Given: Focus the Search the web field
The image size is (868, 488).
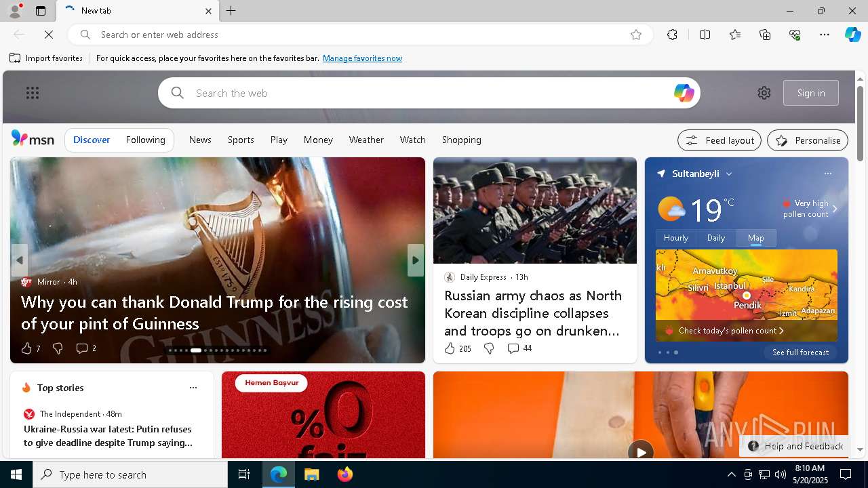Looking at the screenshot, I should [429, 93].
